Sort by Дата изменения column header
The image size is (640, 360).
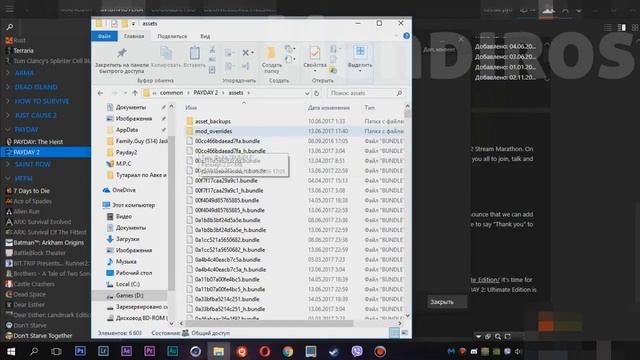coord(329,108)
